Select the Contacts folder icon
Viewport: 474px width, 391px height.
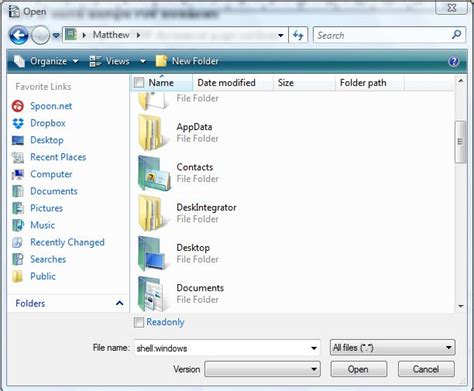point(154,173)
